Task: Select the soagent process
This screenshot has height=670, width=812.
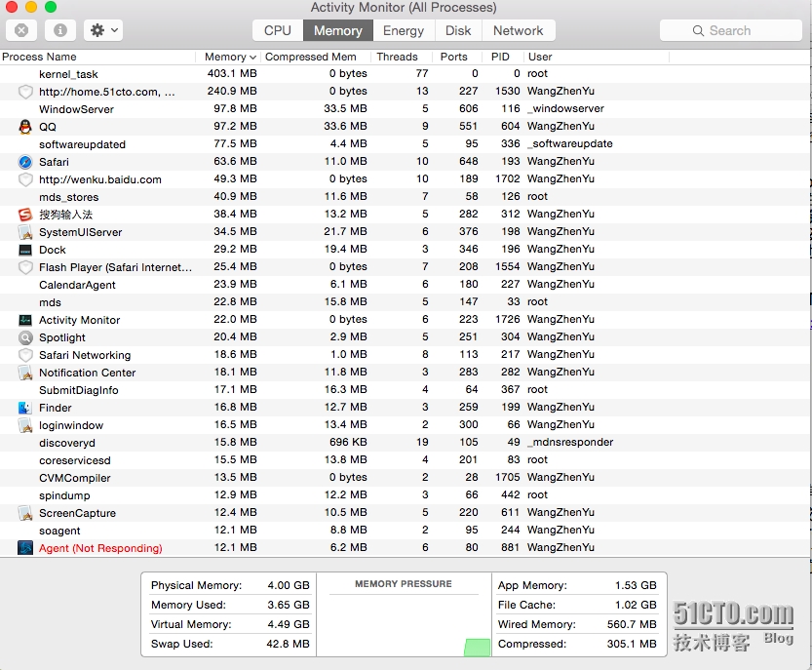Action: (404, 531)
